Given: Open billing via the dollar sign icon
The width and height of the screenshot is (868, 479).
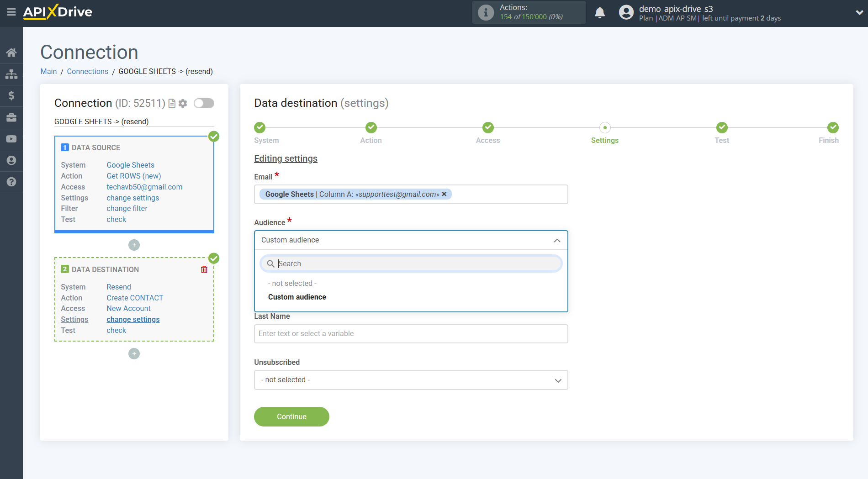Looking at the screenshot, I should tap(11, 95).
